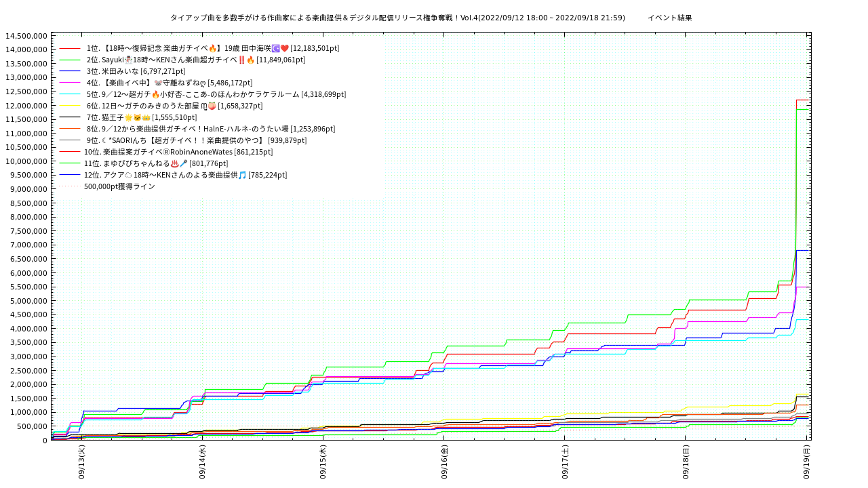Click the crown emoji beside 猫王子
Viewport: 868px width, 488px height.
click(x=146, y=117)
